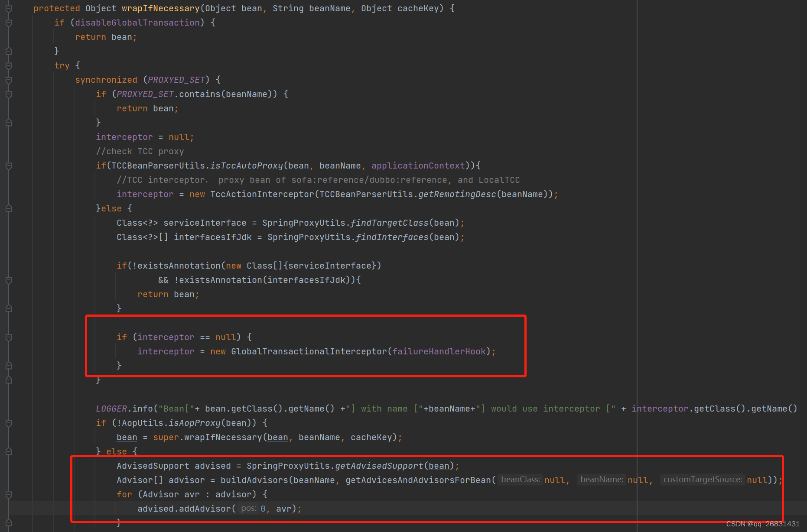Click 'interfacesIfJdk' variable declaration
The width and height of the screenshot is (807, 532).
(213, 237)
